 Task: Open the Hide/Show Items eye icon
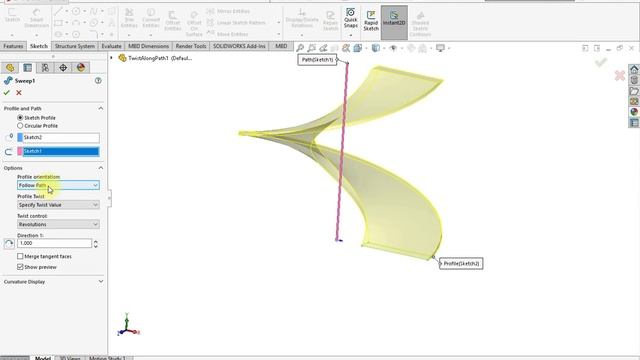coord(393,49)
